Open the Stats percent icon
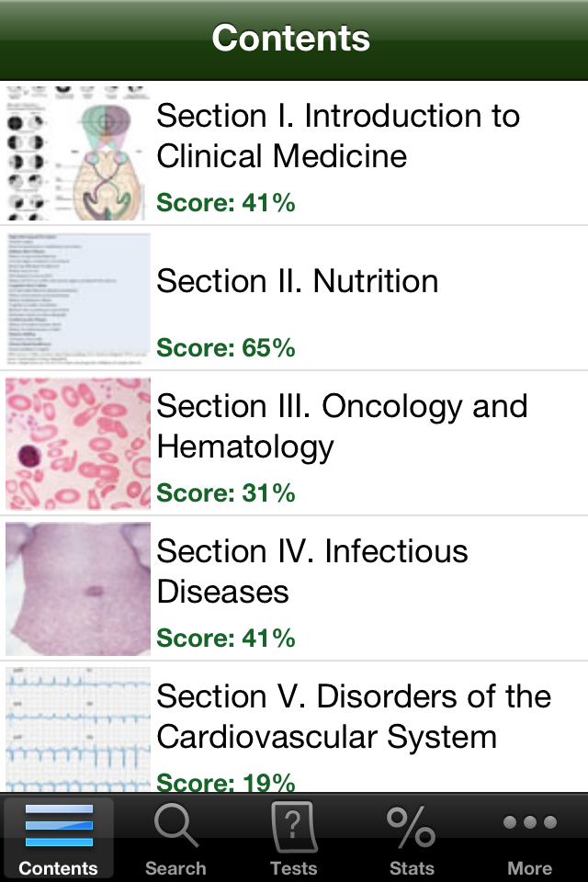 tap(412, 826)
